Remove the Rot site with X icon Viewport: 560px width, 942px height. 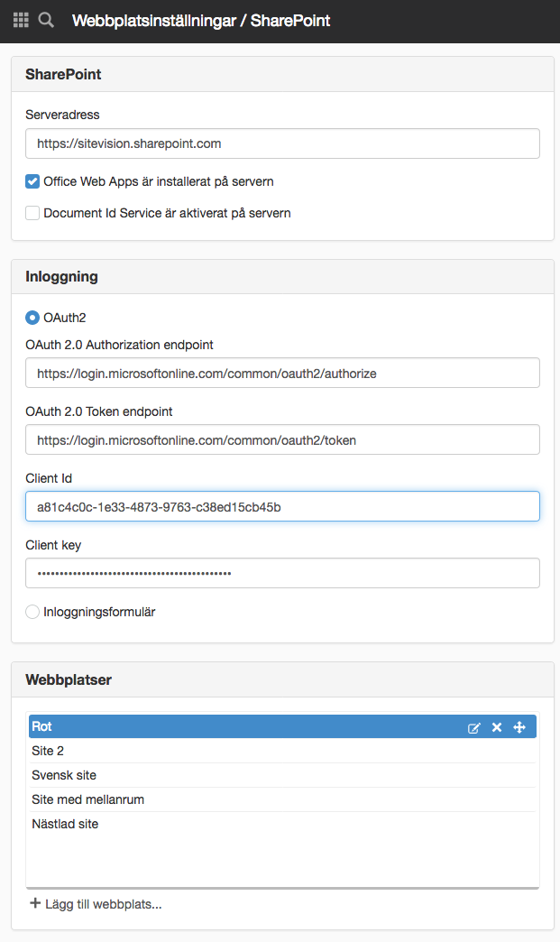coord(496,727)
